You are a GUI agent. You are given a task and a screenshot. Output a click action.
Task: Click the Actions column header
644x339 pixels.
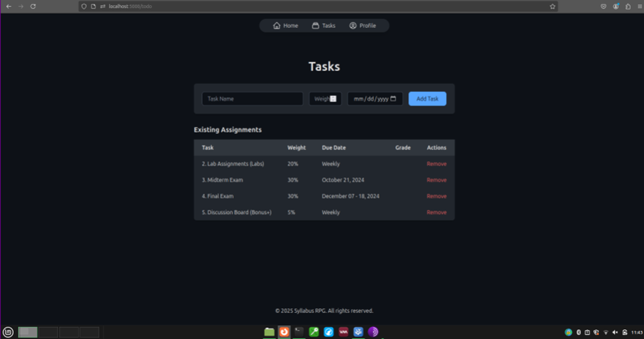click(437, 147)
